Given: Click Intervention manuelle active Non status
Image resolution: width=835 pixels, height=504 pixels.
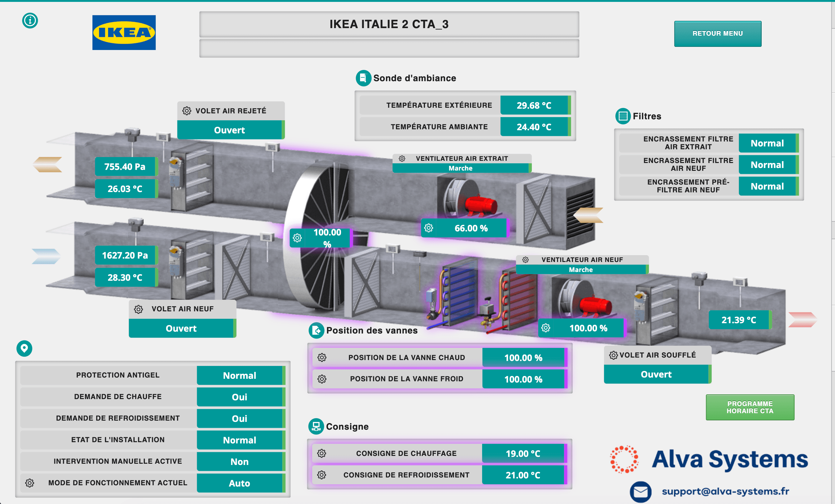Looking at the screenshot, I should click(x=241, y=462).
